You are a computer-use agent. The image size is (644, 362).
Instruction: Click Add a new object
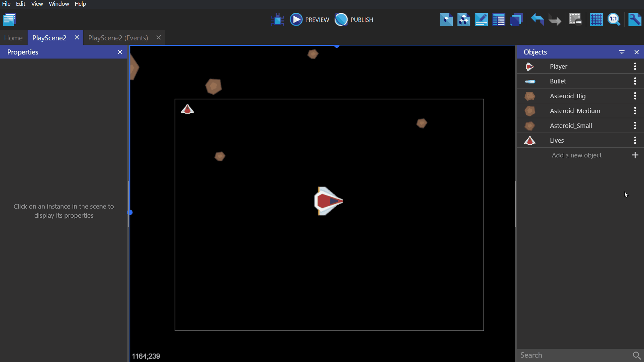pos(577,155)
